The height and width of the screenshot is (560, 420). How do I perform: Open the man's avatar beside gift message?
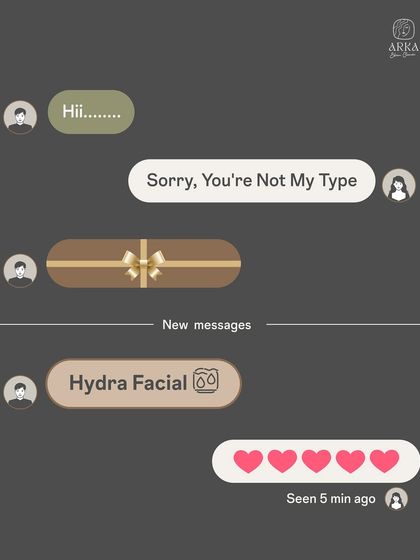20,271
